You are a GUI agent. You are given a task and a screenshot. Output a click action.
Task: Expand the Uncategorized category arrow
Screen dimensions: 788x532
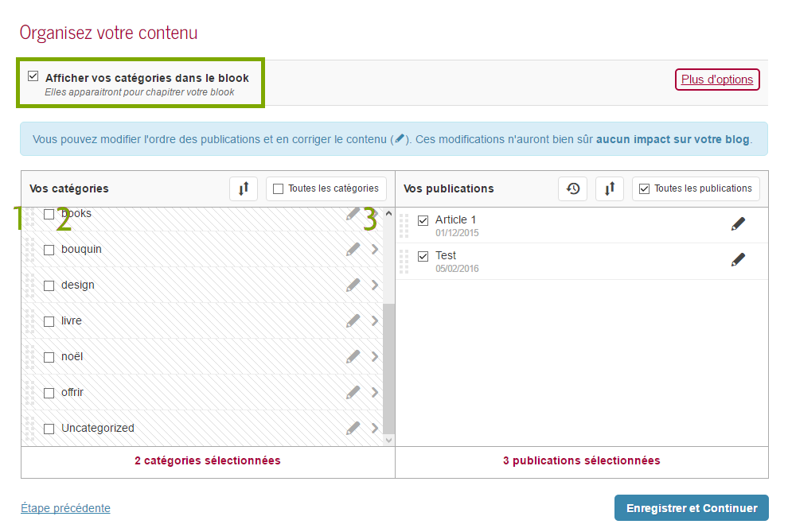click(375, 428)
